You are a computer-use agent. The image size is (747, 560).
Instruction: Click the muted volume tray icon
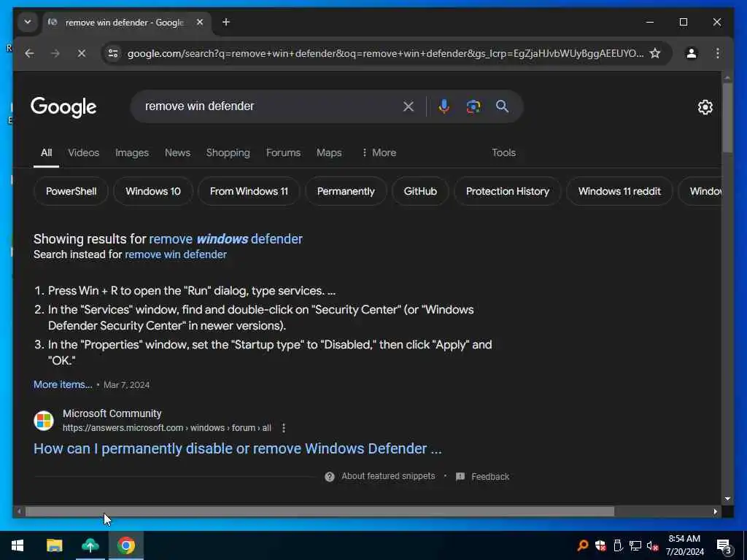[x=652, y=545]
